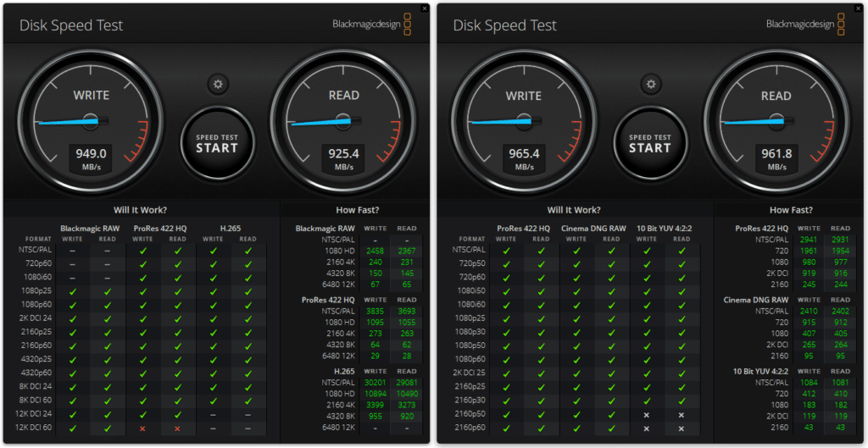868x448 pixels.
Task: Select the Blackmagic RAW read value 2367
Action: pos(407,251)
